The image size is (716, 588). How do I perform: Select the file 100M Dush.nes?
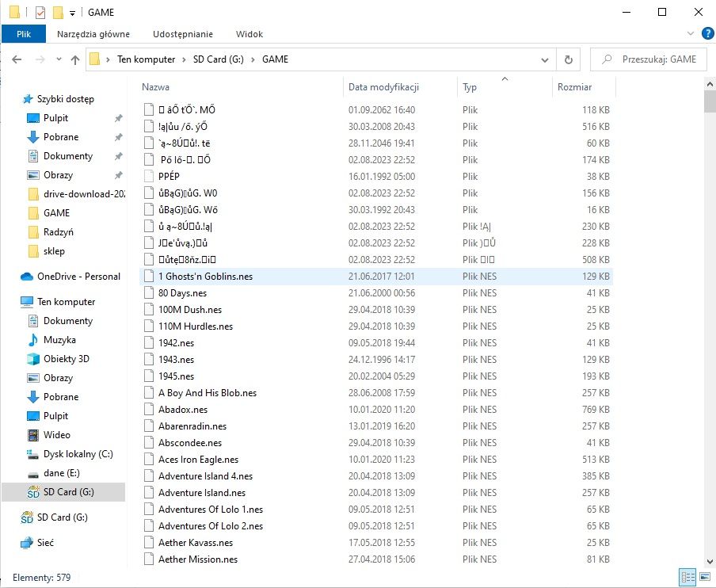tap(190, 310)
